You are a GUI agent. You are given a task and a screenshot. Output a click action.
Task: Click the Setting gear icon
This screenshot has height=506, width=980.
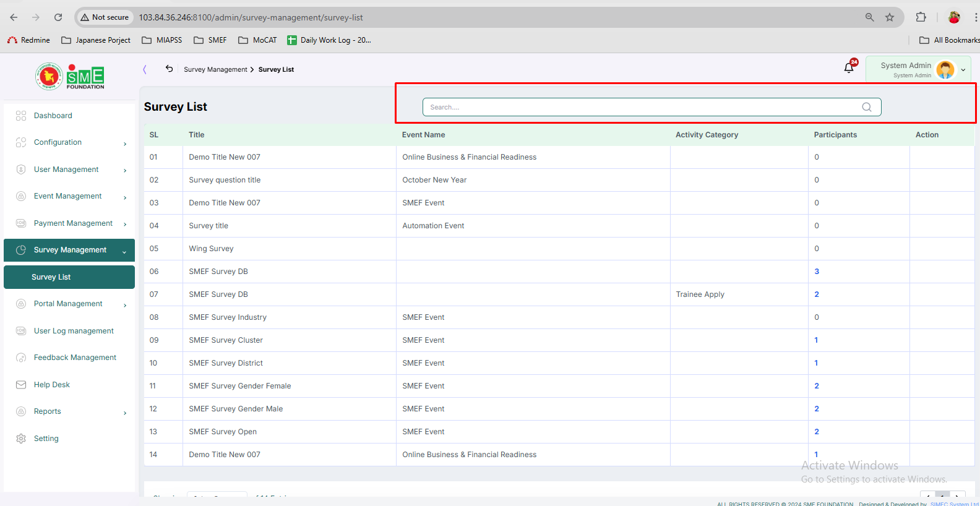point(21,439)
